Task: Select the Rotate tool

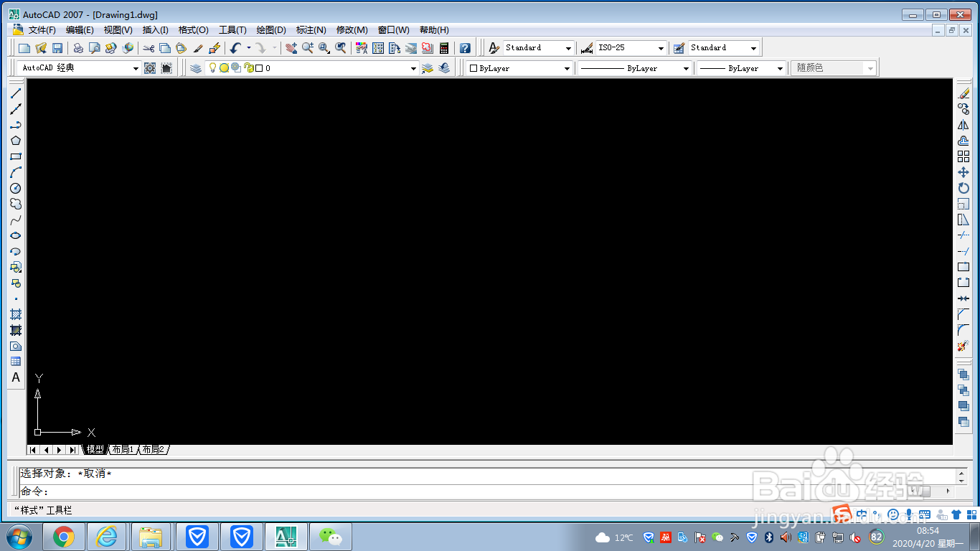Action: click(963, 188)
